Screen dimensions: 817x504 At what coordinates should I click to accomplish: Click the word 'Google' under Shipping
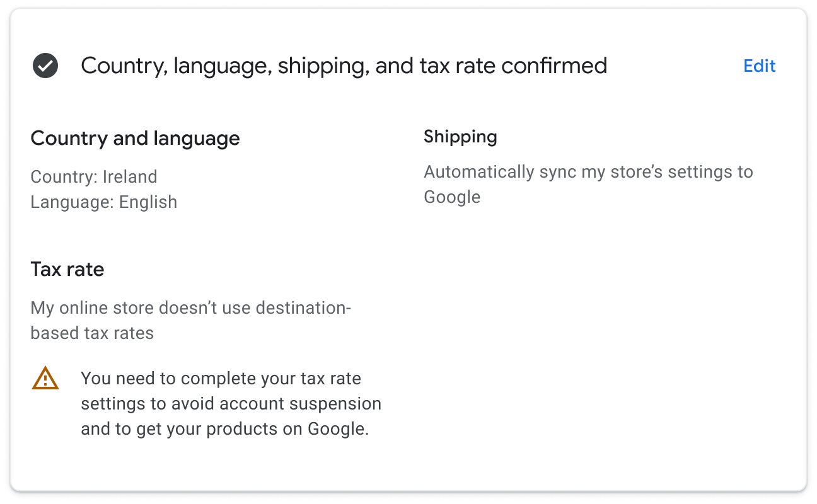pos(452,197)
